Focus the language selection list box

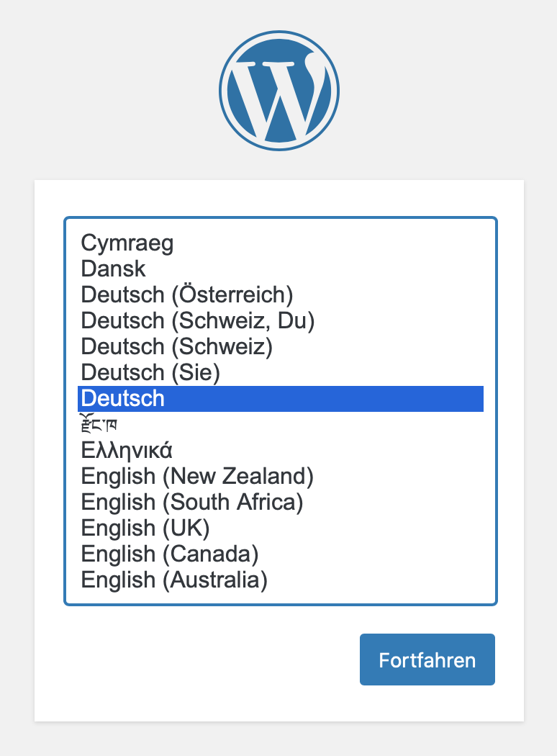tap(281, 411)
